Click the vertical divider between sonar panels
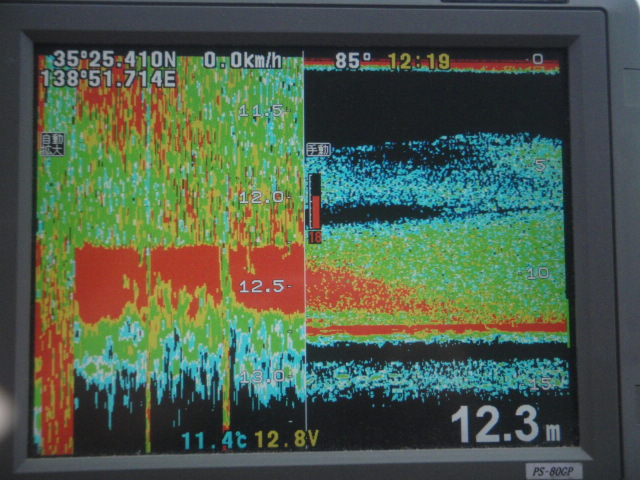The height and width of the screenshot is (480, 640). tap(305, 300)
